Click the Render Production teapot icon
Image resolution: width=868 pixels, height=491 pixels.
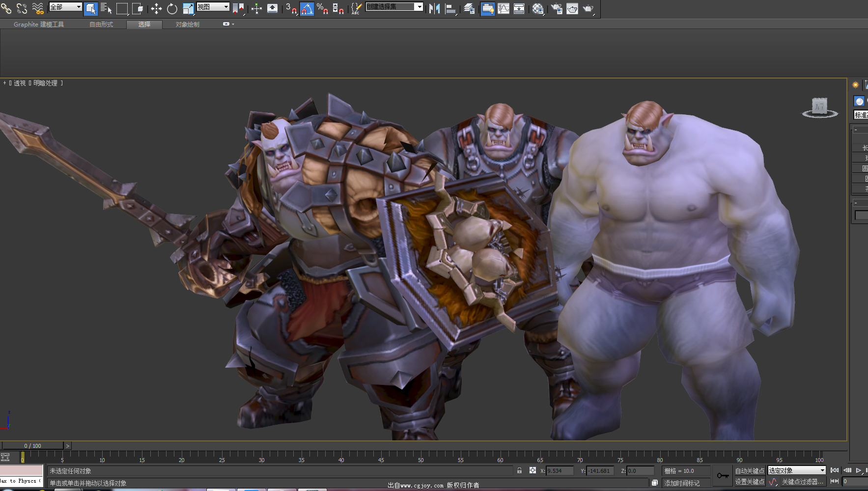click(x=588, y=8)
